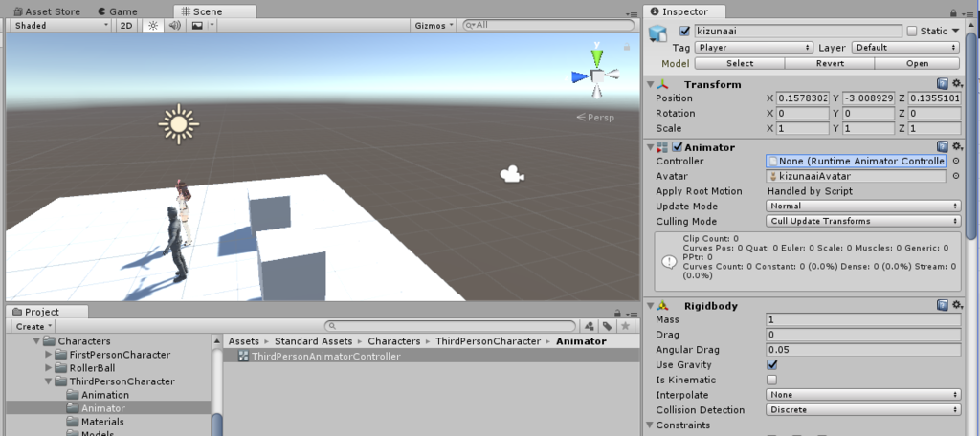Switch to the Game tab
This screenshot has width=980, height=436.
click(118, 11)
